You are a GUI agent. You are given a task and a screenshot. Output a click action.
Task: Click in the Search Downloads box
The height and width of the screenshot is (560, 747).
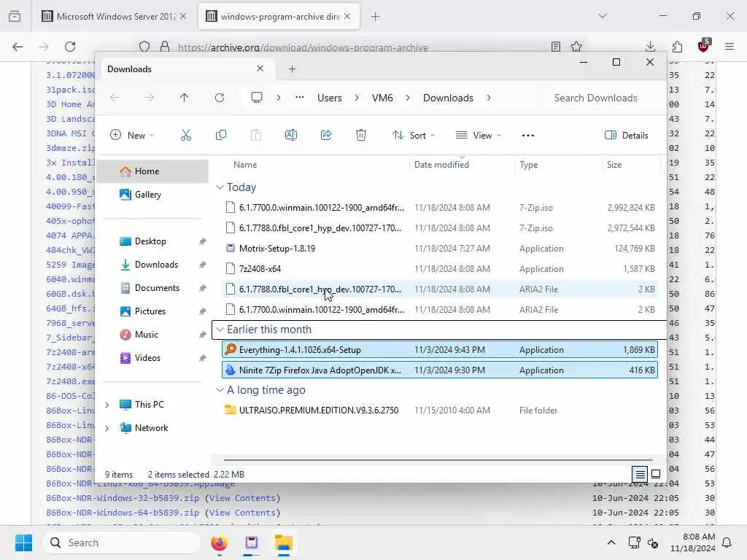pos(600,98)
